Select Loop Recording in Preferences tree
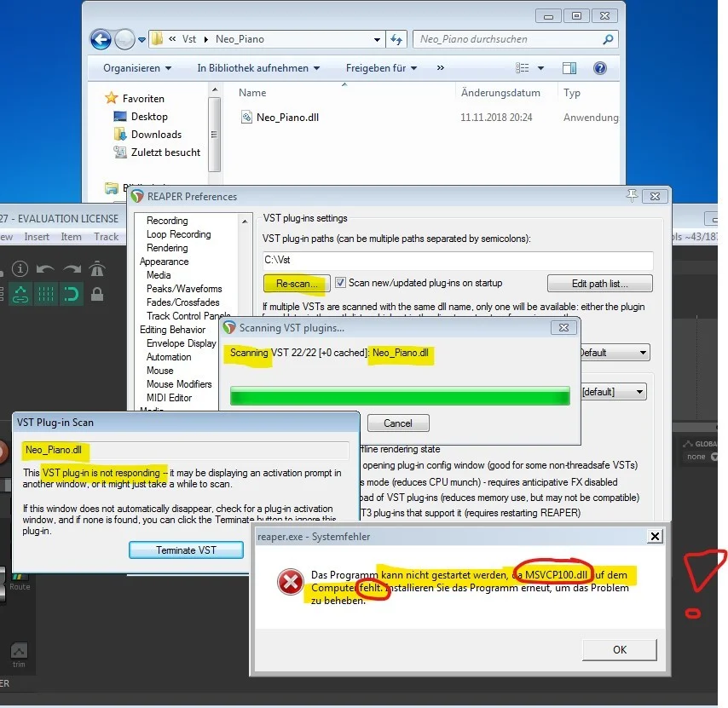 point(178,234)
